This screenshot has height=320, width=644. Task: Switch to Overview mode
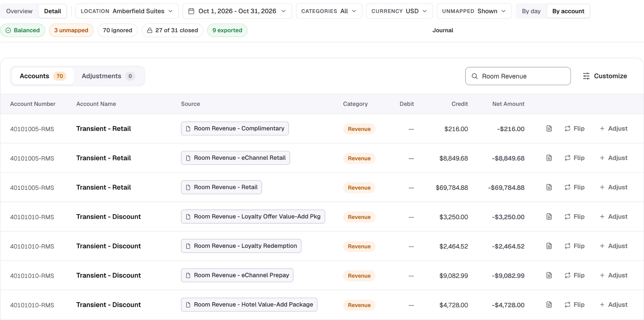pos(19,11)
